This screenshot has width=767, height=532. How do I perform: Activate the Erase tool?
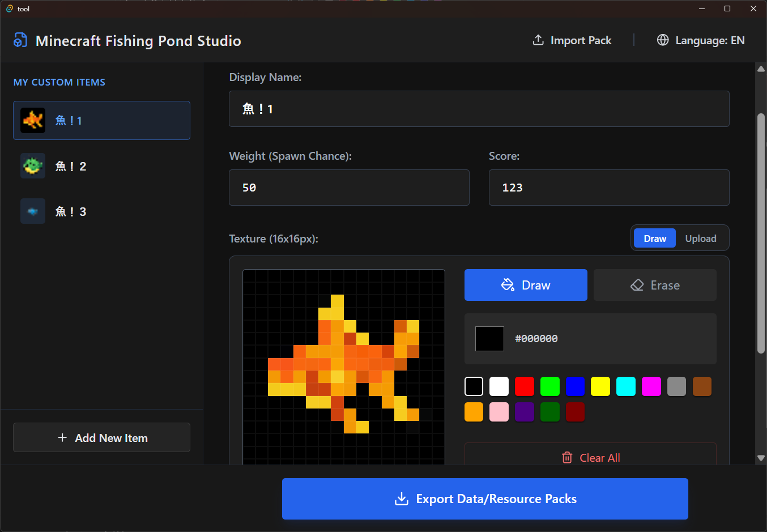[655, 285]
